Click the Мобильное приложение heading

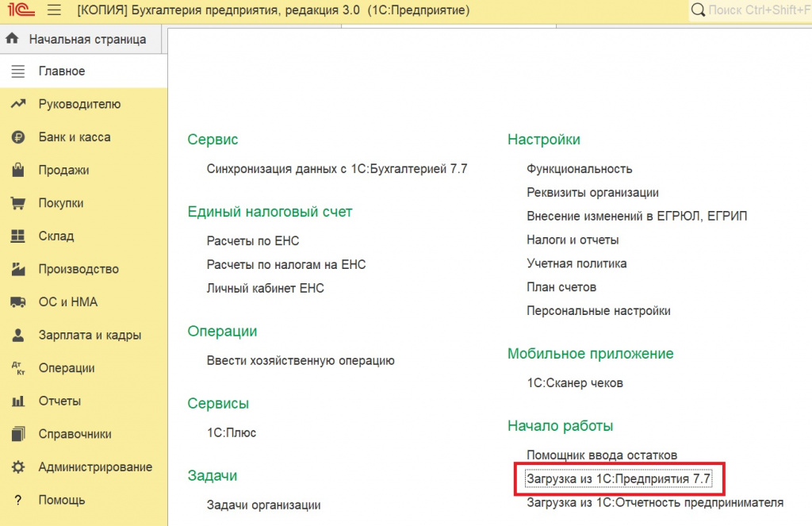(x=590, y=354)
